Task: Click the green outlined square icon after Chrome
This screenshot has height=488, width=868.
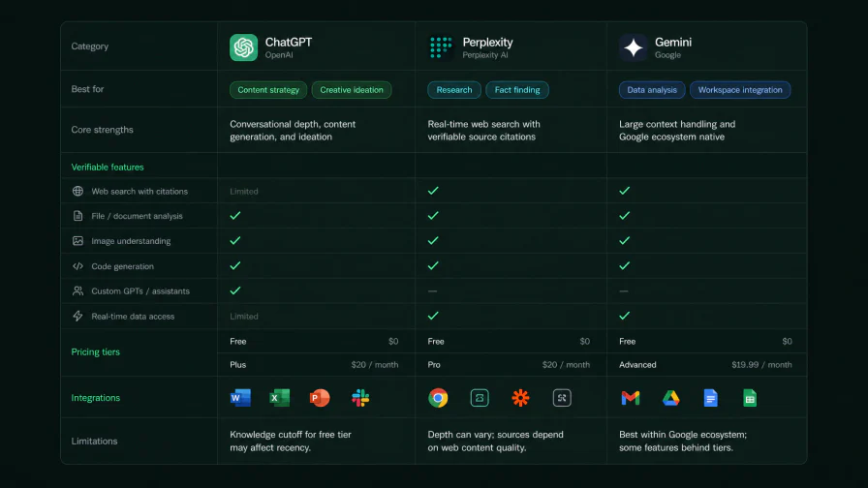Action: [x=480, y=398]
